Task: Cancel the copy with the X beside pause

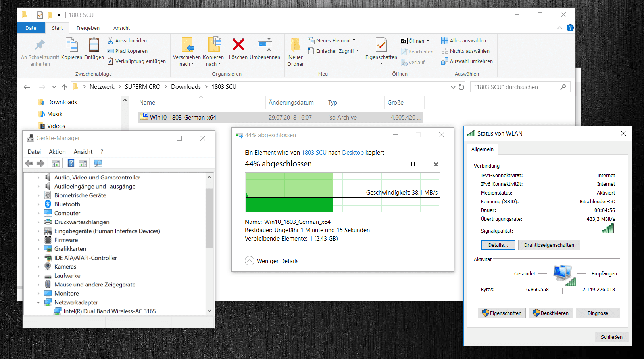Action: click(436, 164)
